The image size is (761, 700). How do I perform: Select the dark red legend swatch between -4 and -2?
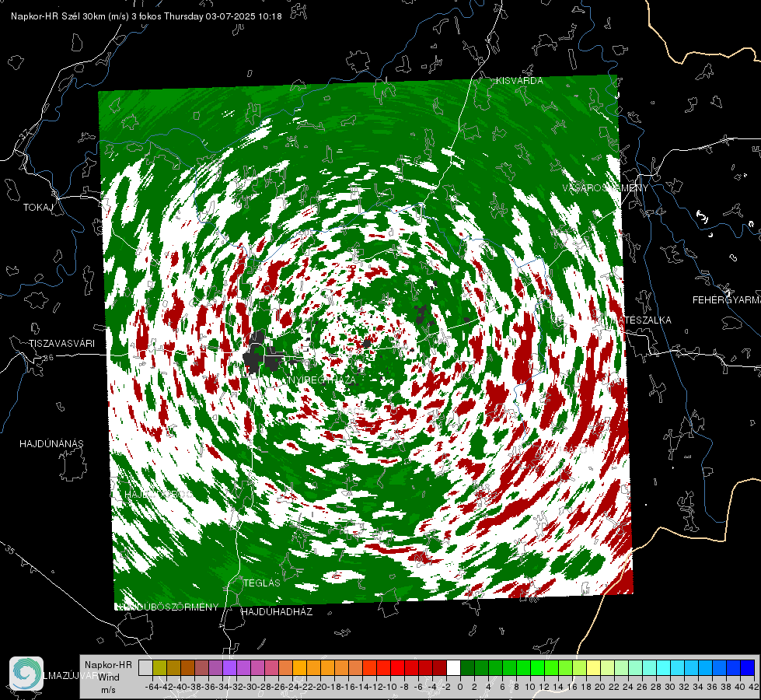439,668
